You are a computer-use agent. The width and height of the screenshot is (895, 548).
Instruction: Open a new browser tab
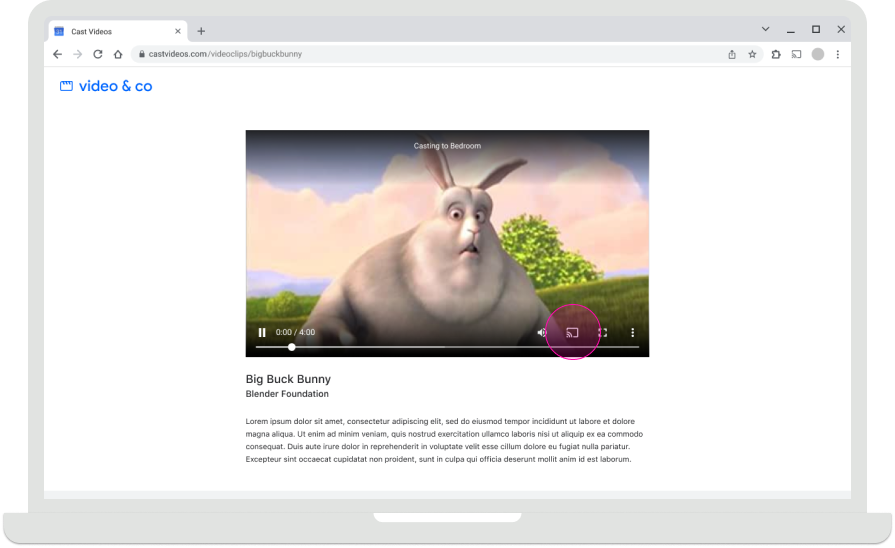click(201, 31)
